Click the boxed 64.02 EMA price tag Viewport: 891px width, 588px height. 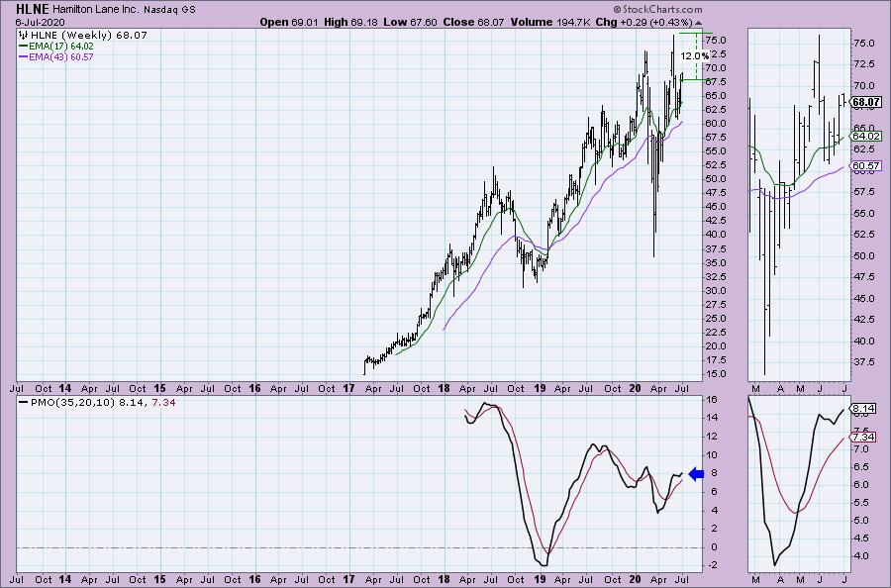point(866,136)
